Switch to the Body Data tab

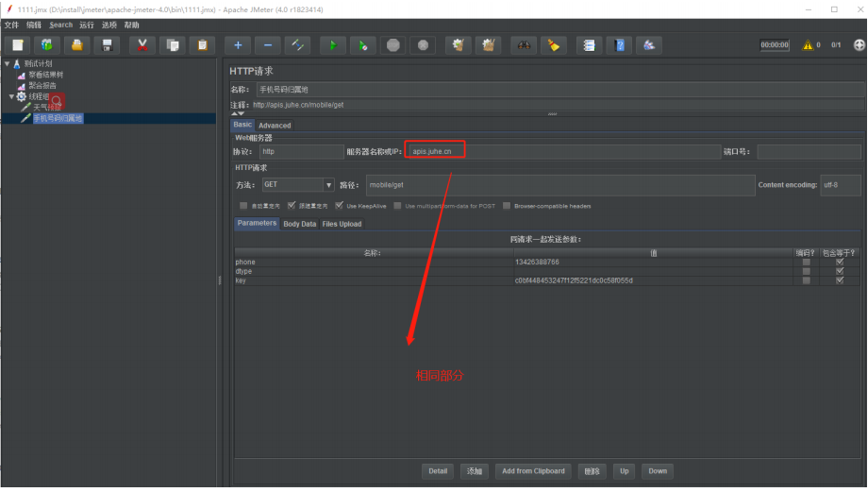(x=299, y=224)
